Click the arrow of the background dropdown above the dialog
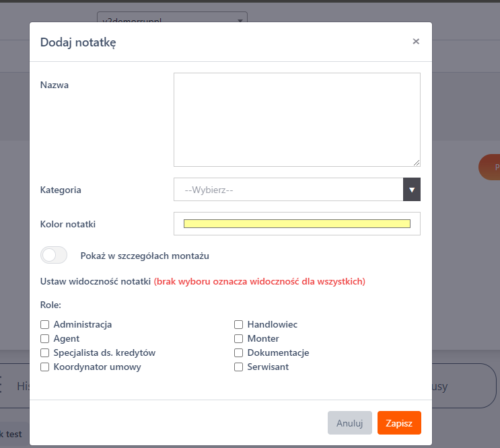 pyautogui.click(x=240, y=20)
